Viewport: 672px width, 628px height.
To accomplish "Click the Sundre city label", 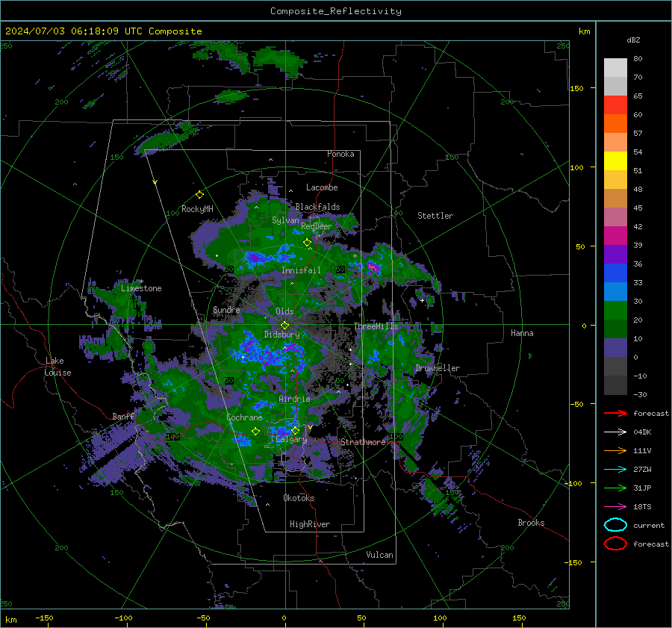I will 226,310.
